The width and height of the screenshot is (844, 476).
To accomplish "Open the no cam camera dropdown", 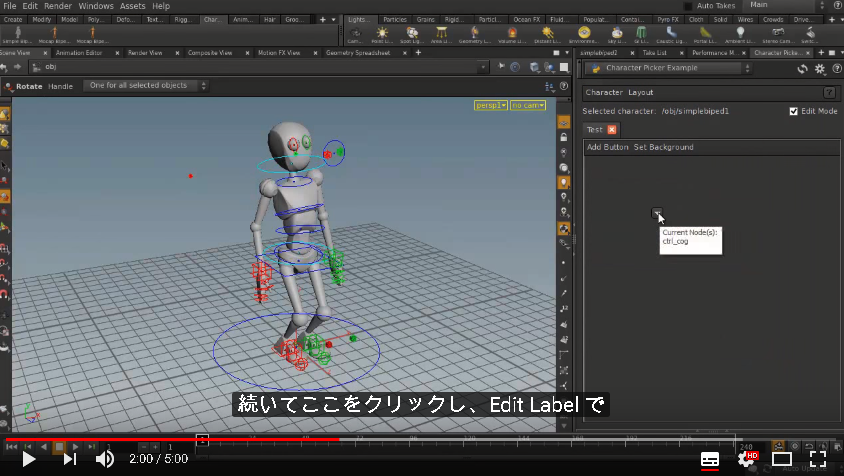I will click(x=528, y=105).
